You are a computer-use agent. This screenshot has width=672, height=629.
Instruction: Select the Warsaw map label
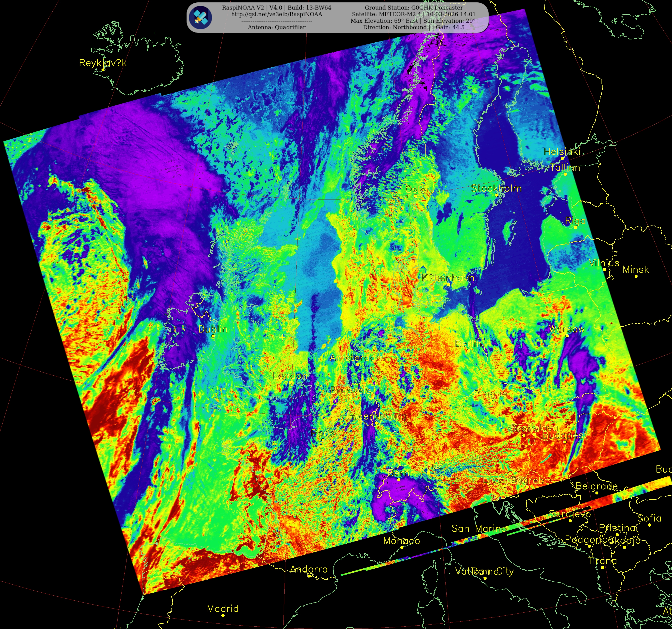point(567,329)
